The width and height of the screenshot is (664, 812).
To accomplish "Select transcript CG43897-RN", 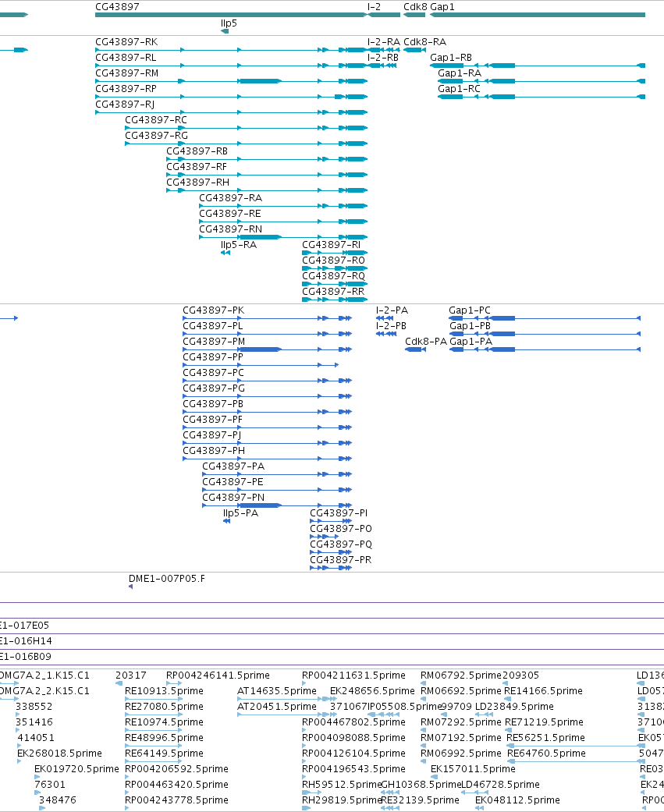I will 283,237.
